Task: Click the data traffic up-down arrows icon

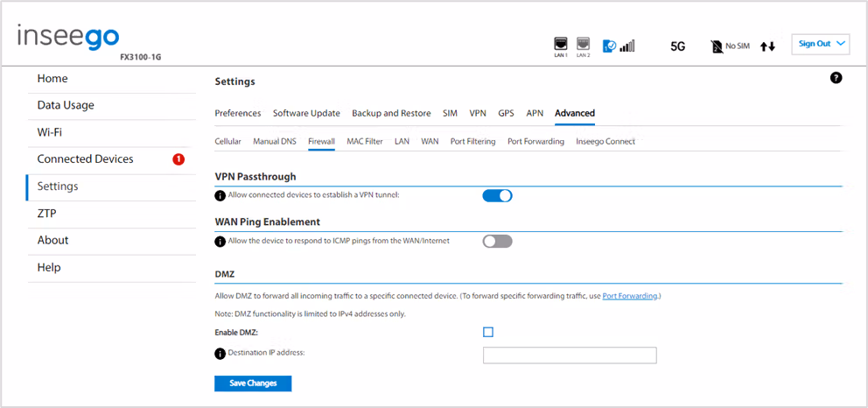Action: [x=767, y=47]
